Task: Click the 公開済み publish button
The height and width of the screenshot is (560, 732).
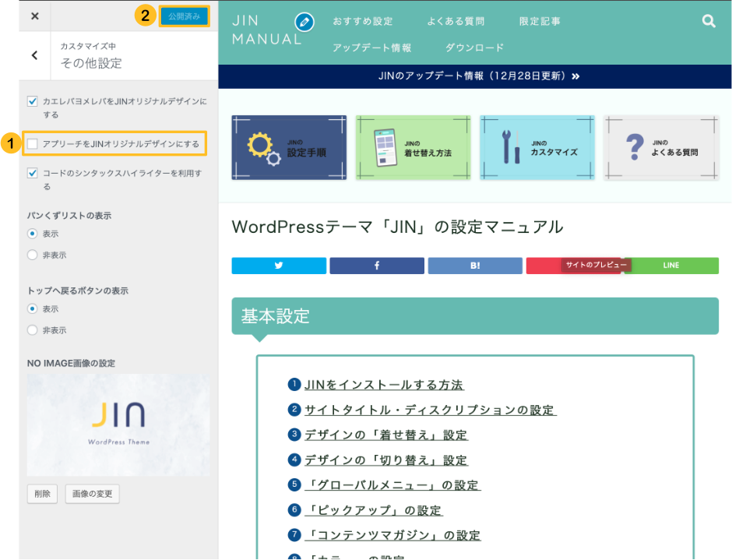Action: coord(185,15)
